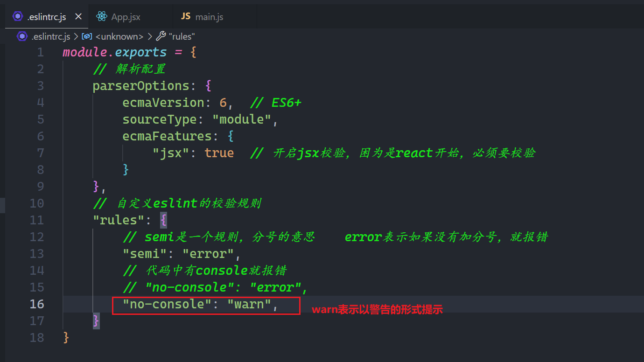Click the symbol icon before <unknown> breadcrumb
The image size is (644, 362).
(87, 36)
